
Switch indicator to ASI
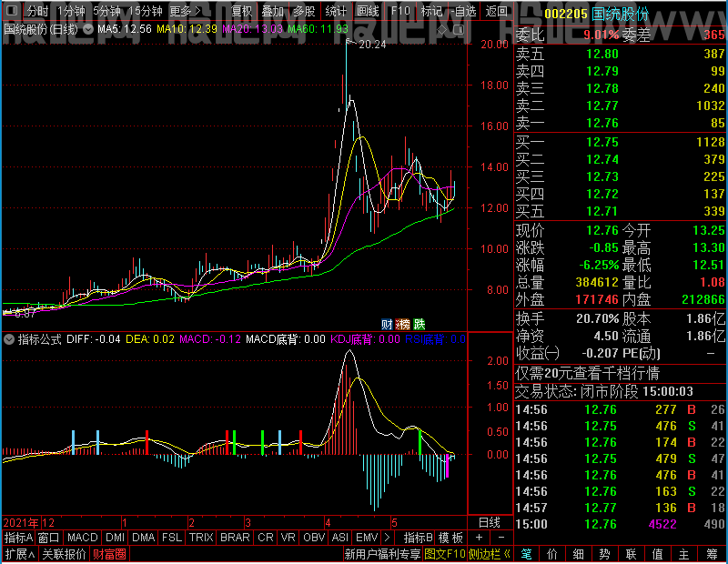[340, 538]
